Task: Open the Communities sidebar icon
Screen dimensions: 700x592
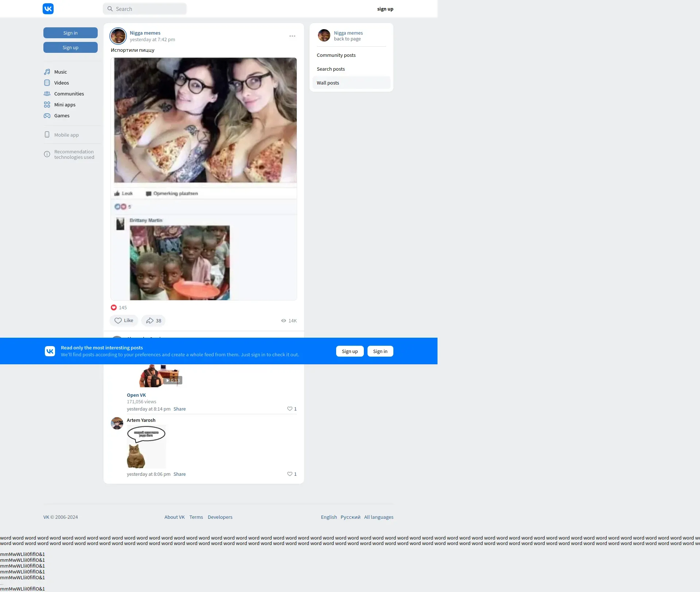Action: click(x=47, y=94)
